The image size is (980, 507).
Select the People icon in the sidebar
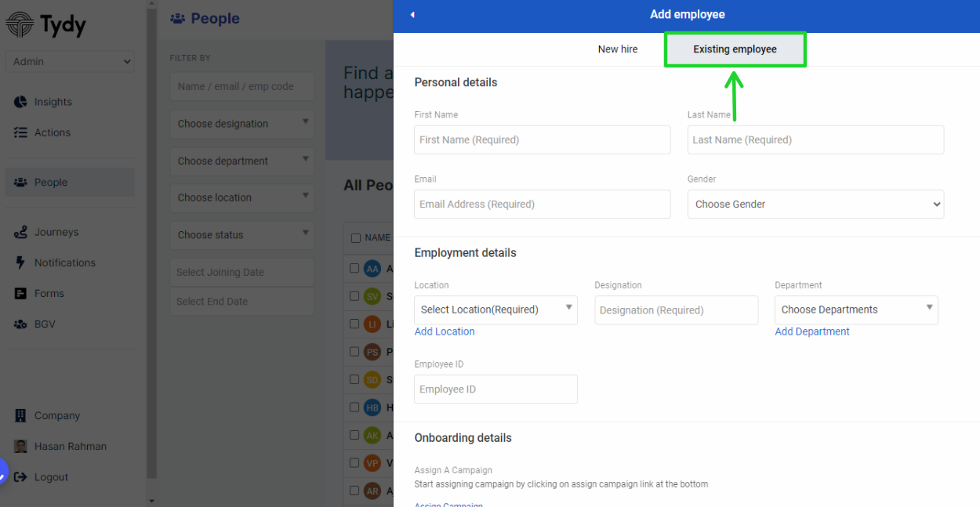tap(20, 183)
